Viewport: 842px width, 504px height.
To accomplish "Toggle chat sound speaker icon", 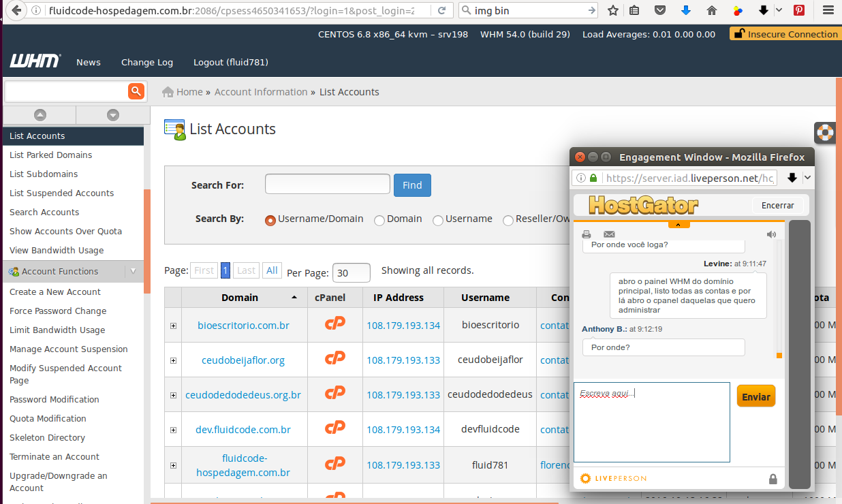I will coord(771,234).
